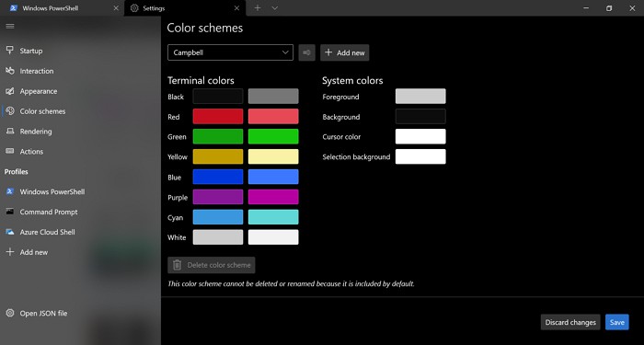
Task: Edit the bright turquoise Cyan swatch
Action: click(273, 217)
